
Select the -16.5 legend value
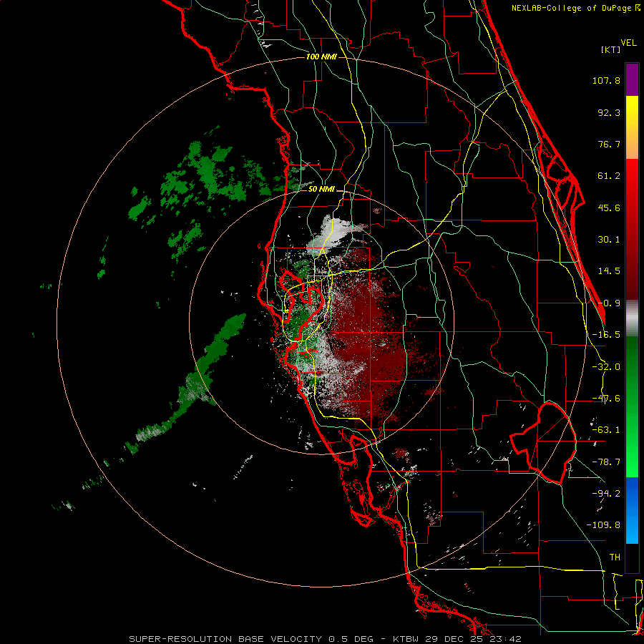click(x=606, y=335)
